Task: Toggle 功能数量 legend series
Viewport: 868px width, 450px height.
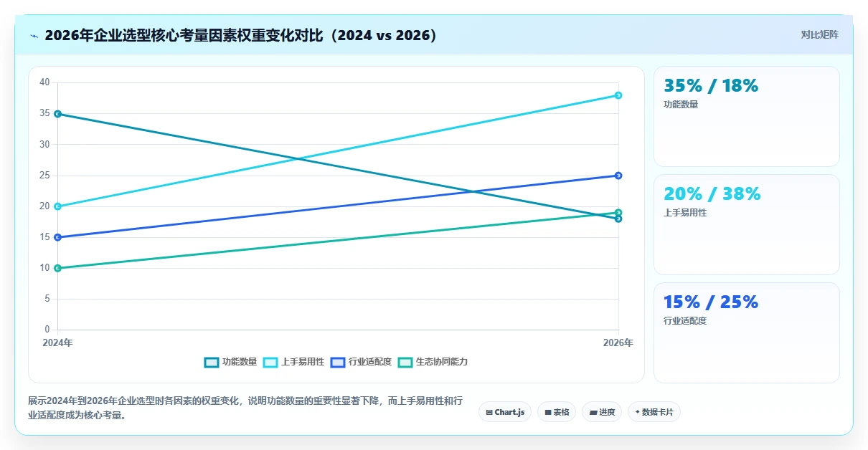Action: (x=230, y=362)
